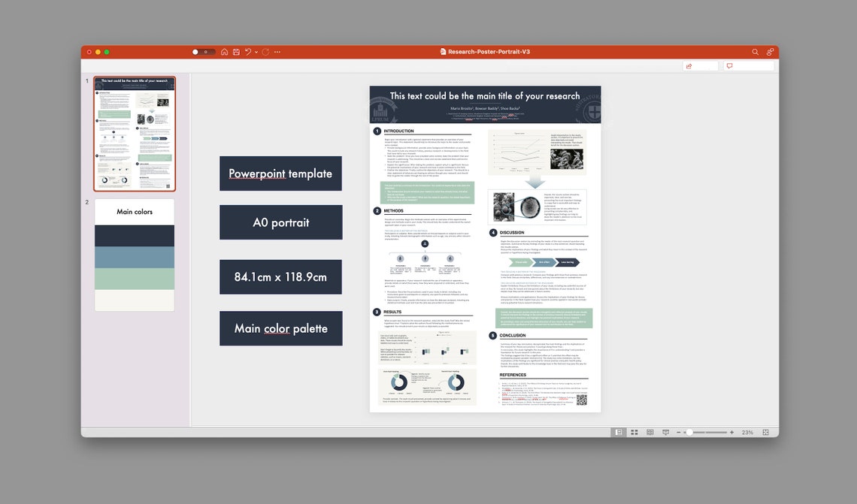Redo the last action
Image resolution: width=857 pixels, height=504 pixels.
coord(265,52)
